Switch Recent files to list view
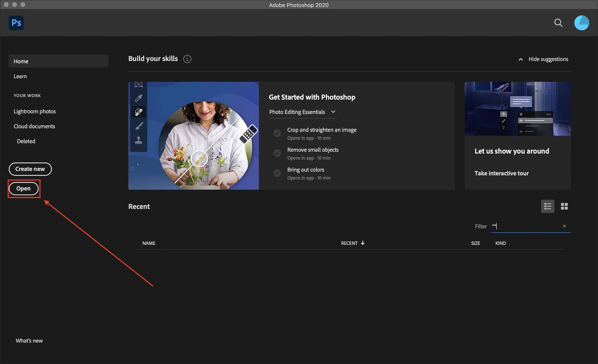This screenshot has width=598, height=364. click(547, 206)
